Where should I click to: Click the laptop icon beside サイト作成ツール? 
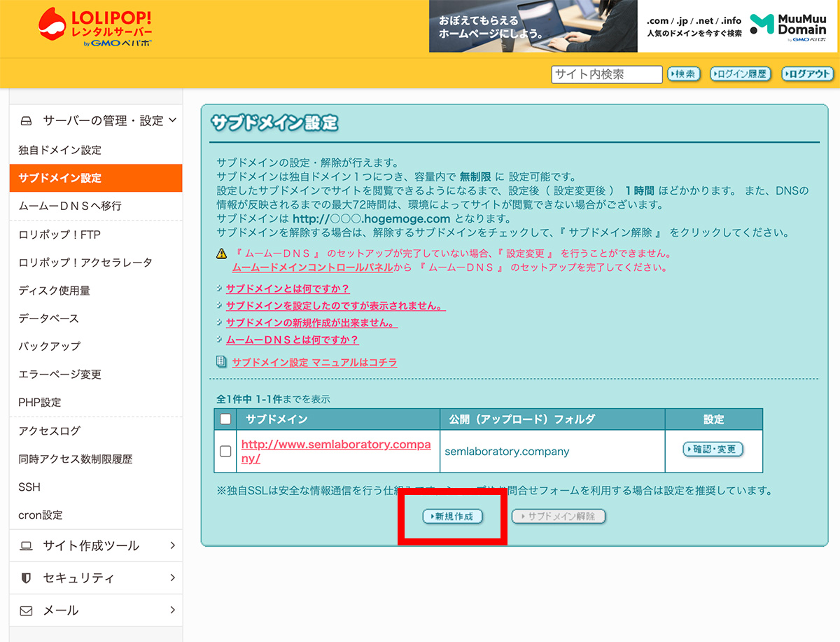click(26, 546)
